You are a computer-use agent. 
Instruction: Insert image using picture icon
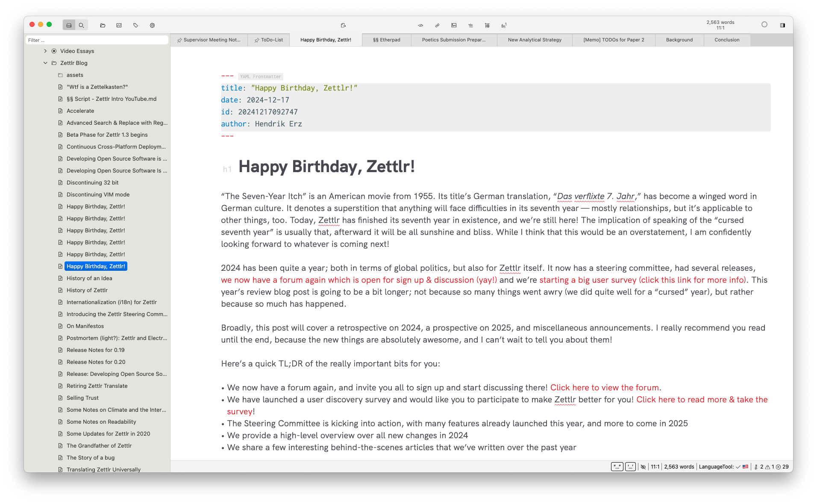[454, 25]
